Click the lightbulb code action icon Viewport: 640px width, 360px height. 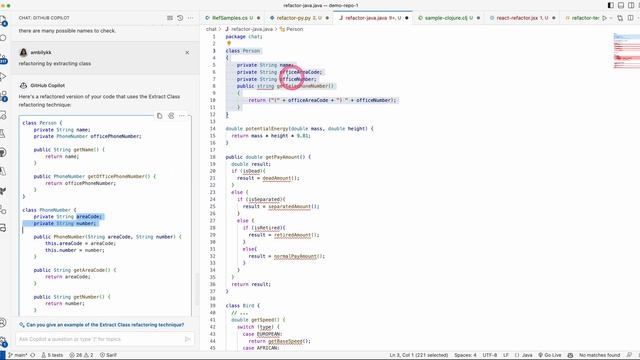pos(229,43)
